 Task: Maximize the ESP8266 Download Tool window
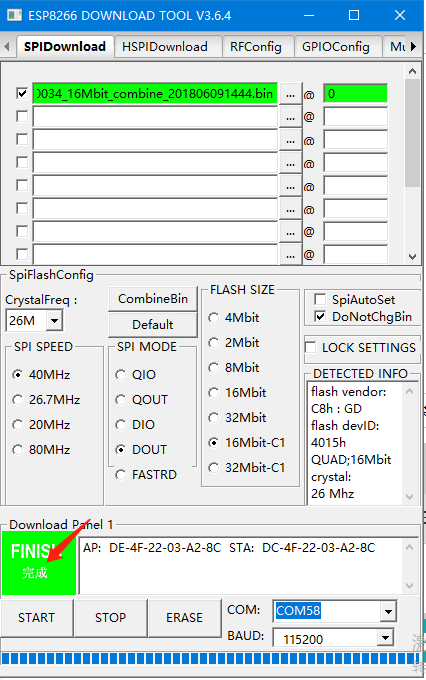[354, 16]
